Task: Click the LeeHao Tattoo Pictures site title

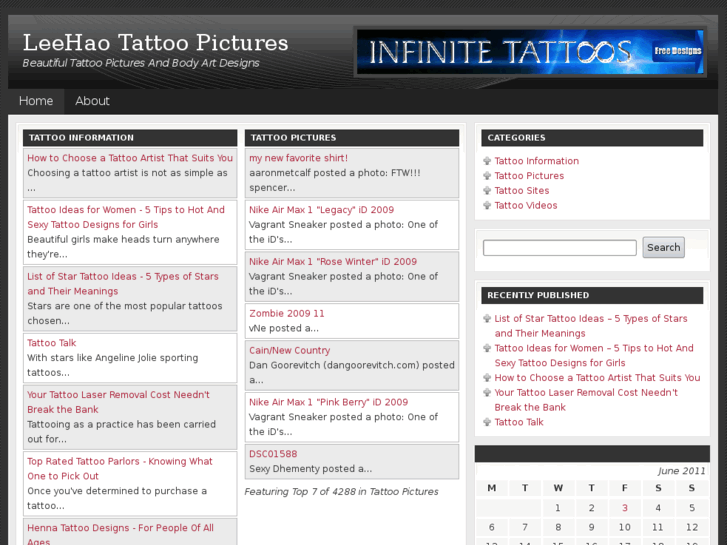Action: [x=155, y=43]
